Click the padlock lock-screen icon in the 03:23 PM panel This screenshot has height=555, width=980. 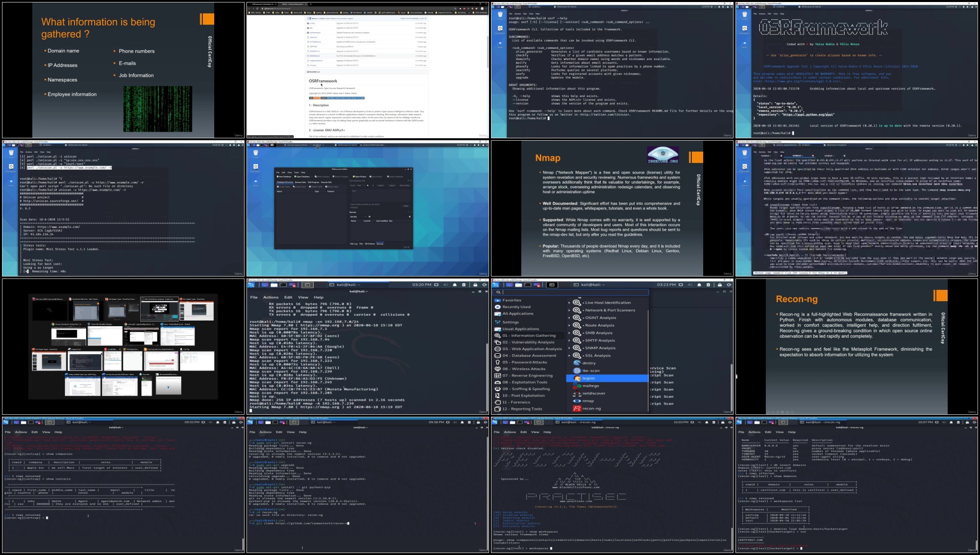(720, 285)
